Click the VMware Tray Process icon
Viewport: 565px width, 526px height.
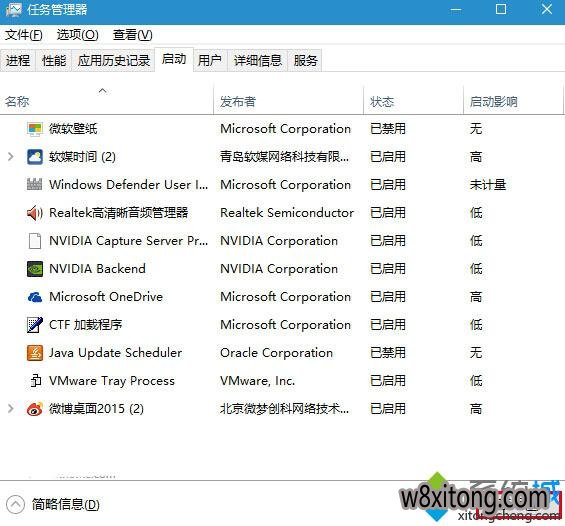pyautogui.click(x=36, y=381)
